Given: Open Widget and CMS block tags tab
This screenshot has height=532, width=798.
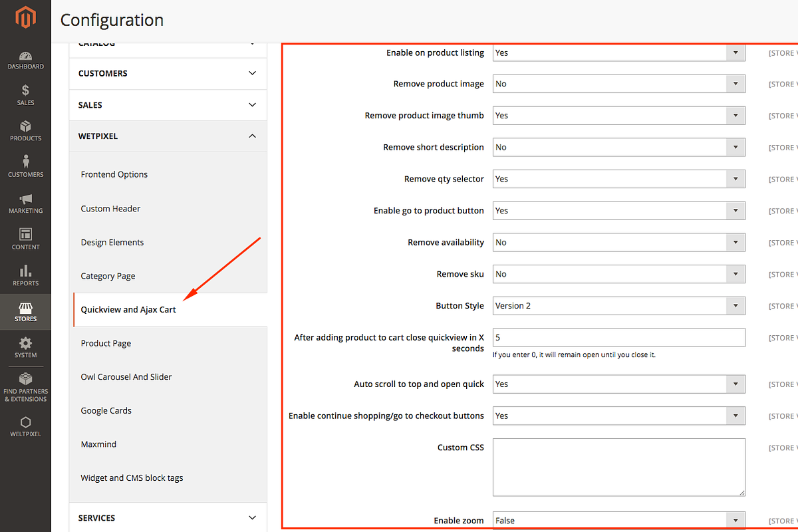Looking at the screenshot, I should click(132, 477).
